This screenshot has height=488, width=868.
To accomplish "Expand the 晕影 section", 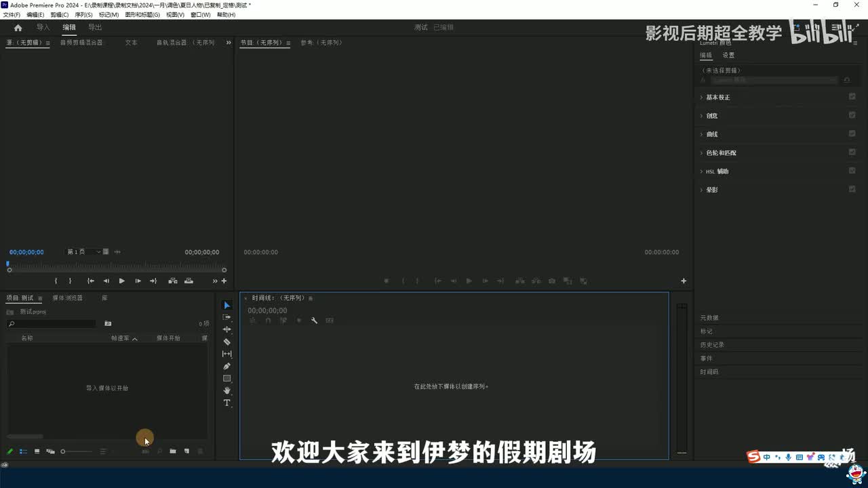I will click(x=701, y=190).
